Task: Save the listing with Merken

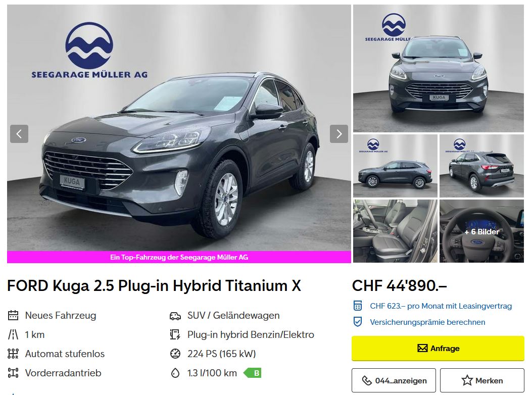Action: 482,380
